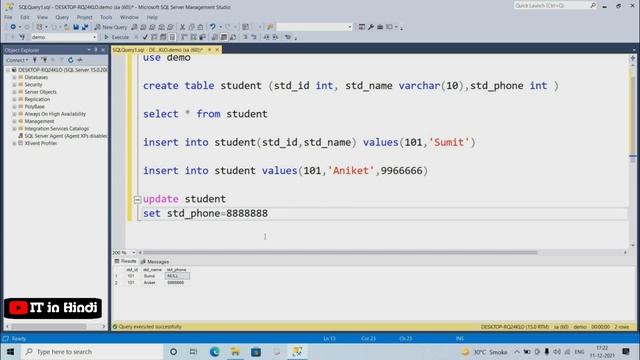Expand the Management node
This screenshot has height=360, width=640.
pyautogui.click(x=14, y=121)
